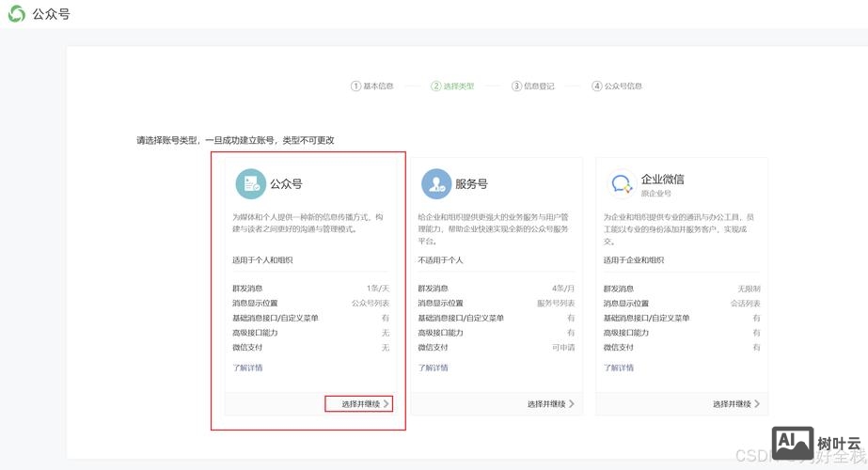The image size is (868, 470).
Task: Click 高级接口能力 label in the 服务号 card
Action: click(x=440, y=333)
